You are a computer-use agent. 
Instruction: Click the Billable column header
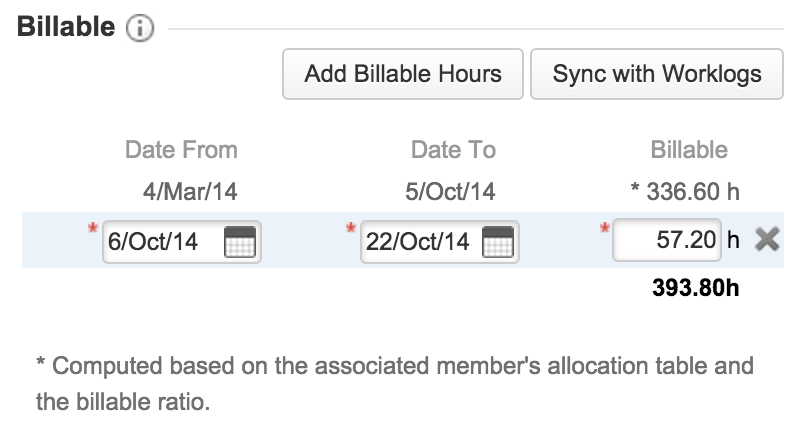coord(689,150)
